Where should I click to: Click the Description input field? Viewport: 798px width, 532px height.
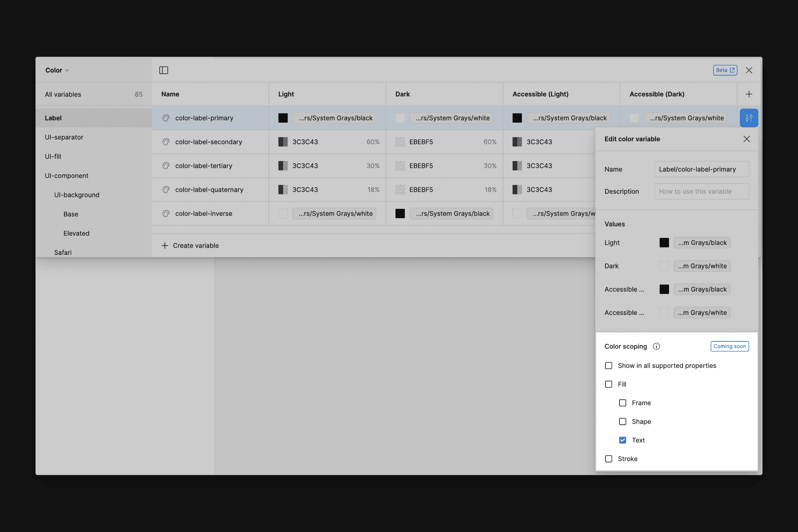coord(701,191)
